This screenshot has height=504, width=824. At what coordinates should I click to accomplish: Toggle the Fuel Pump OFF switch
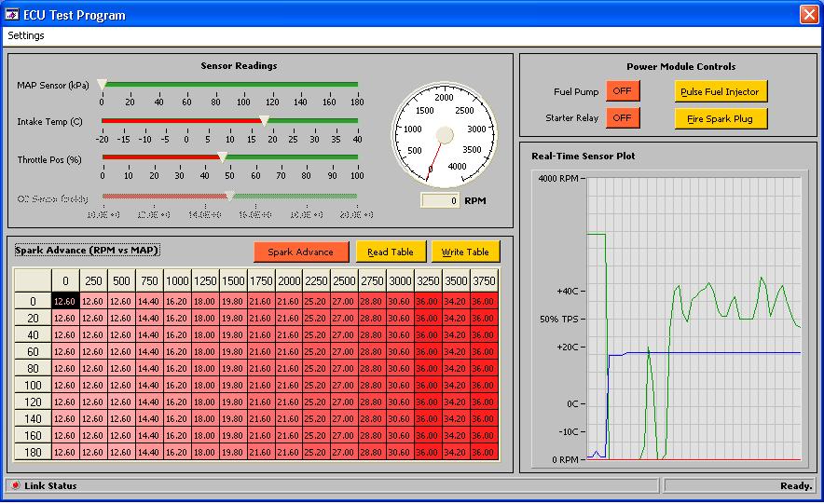[x=623, y=90]
